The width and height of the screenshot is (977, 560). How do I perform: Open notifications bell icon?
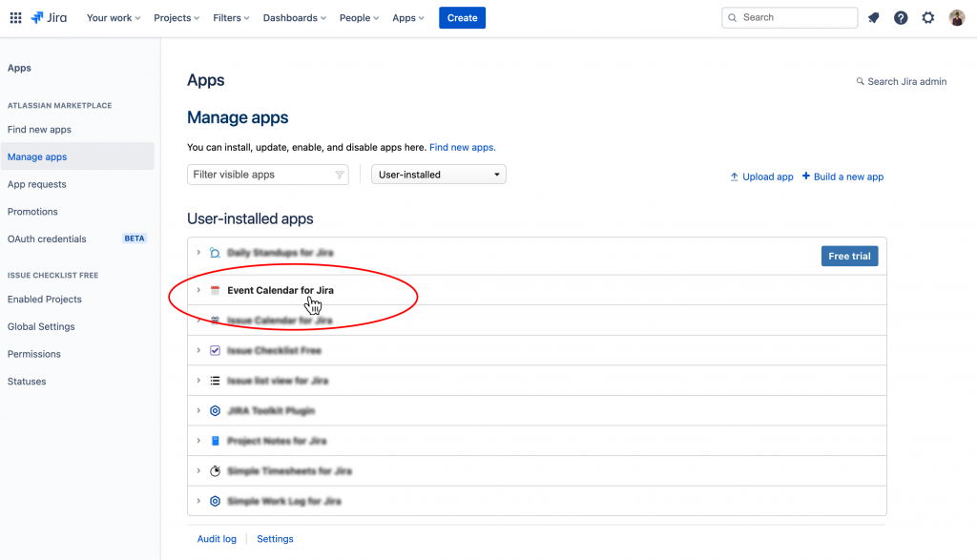[x=874, y=17]
